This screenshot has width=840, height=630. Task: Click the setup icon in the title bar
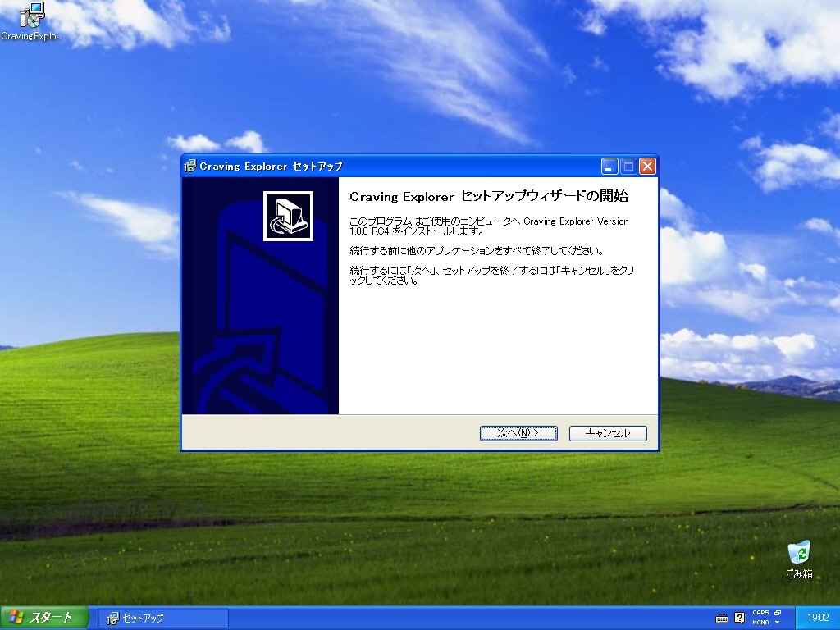coord(190,166)
